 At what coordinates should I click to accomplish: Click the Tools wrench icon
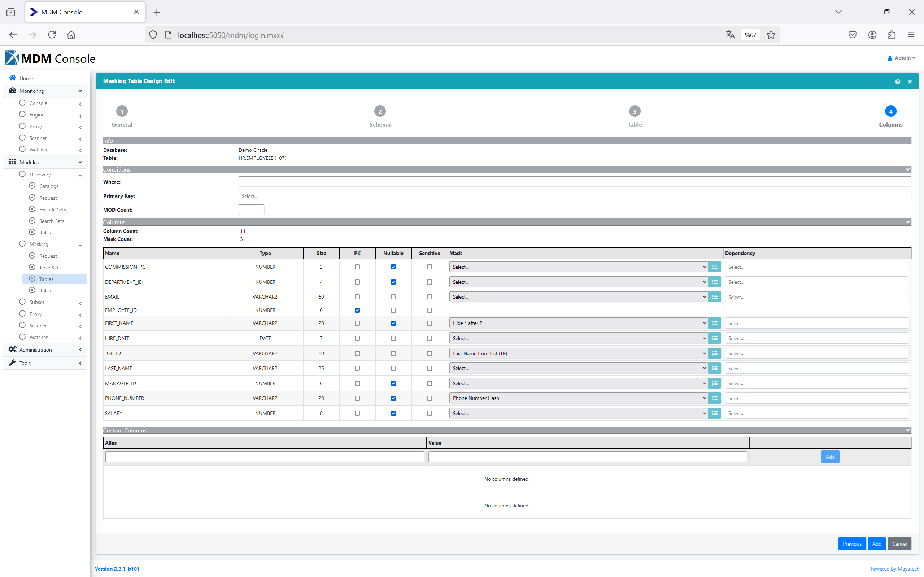[13, 362]
